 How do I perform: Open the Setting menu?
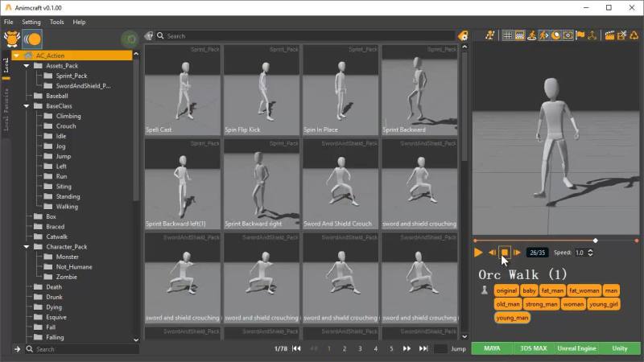[31, 23]
